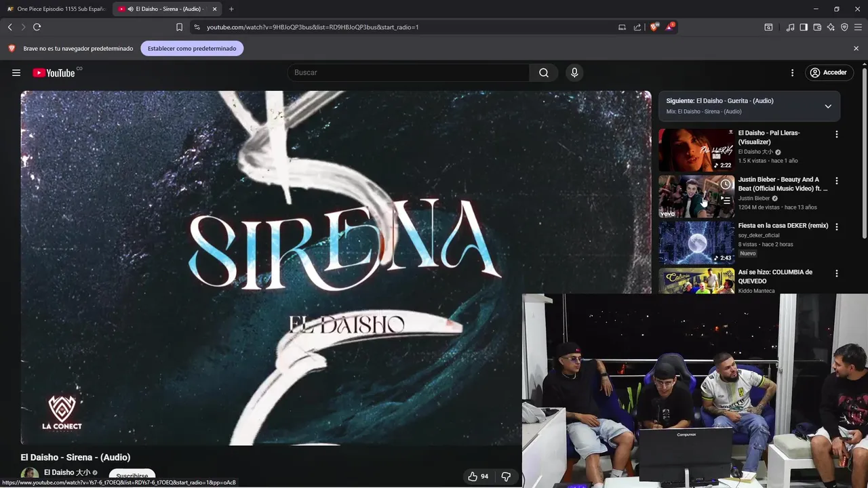Viewport: 868px width, 488px height.
Task: Click title 'El Daisho - Pal Lleras- (Visualizer)'
Action: coord(769,138)
